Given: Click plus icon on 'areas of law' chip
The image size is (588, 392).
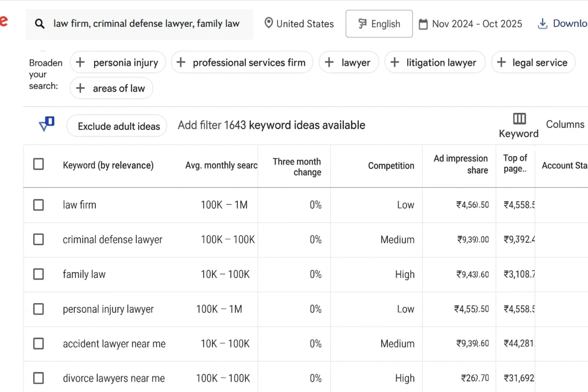Looking at the screenshot, I should click(x=81, y=88).
